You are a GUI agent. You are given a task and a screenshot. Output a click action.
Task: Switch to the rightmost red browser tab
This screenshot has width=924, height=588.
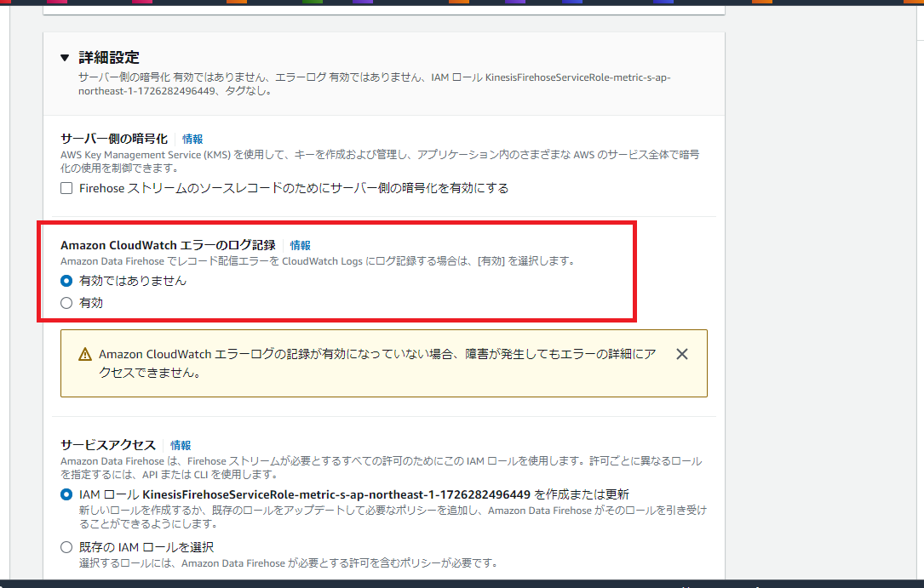click(5, 3)
